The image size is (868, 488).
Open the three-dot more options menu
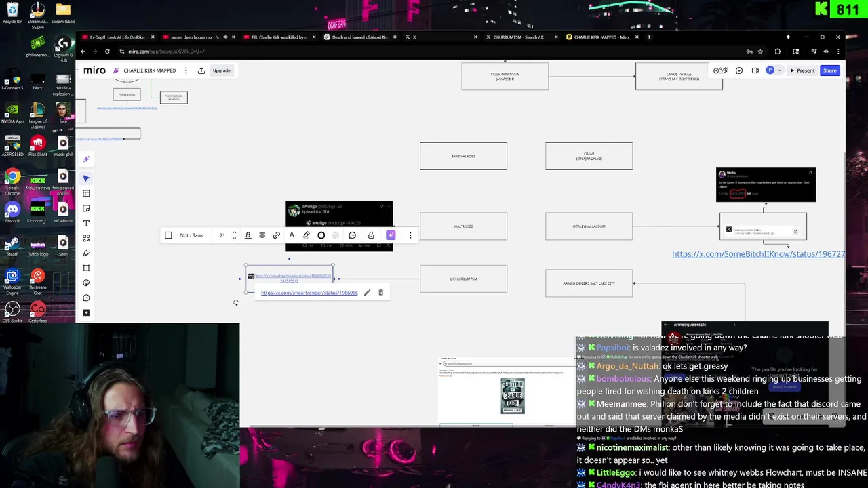click(410, 235)
